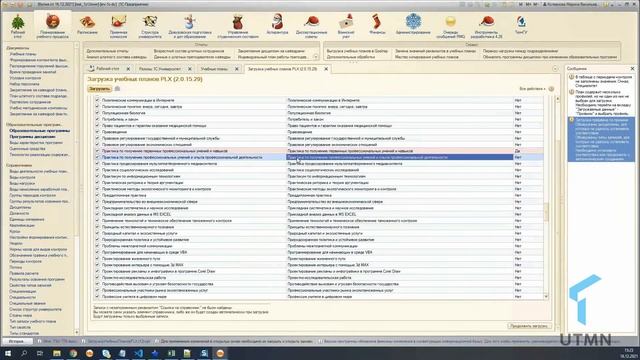Close the Рабочий стол tab
The width and height of the screenshot is (640, 360).
click(128, 69)
